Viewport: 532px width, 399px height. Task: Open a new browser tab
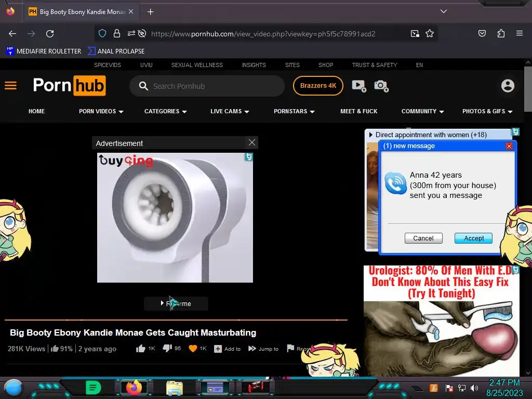tap(150, 12)
